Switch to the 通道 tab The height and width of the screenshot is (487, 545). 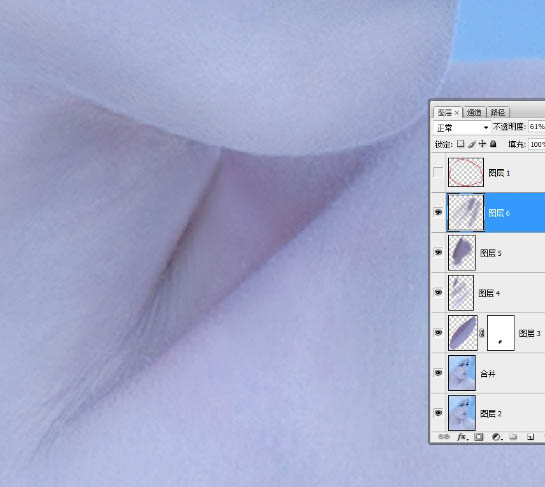tap(474, 112)
